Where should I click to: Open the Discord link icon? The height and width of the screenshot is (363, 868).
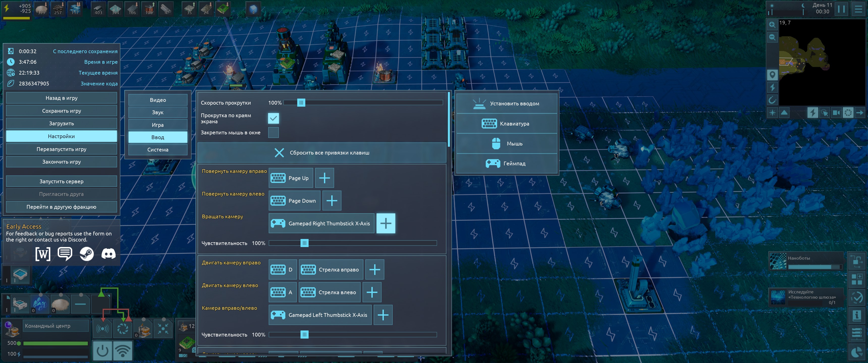(x=108, y=254)
